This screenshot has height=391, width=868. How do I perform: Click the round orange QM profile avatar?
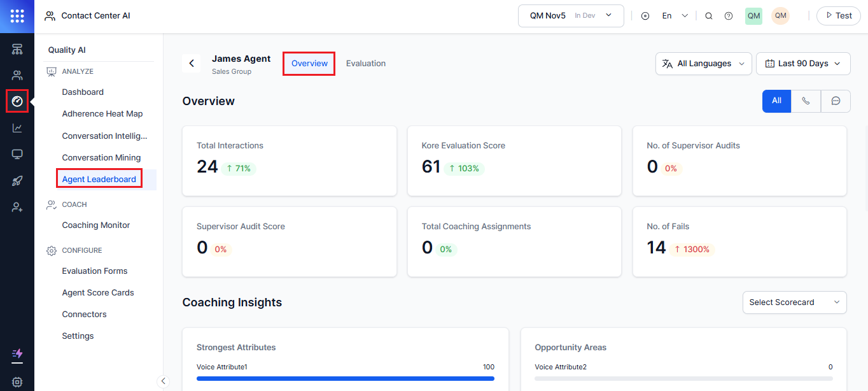click(x=781, y=16)
